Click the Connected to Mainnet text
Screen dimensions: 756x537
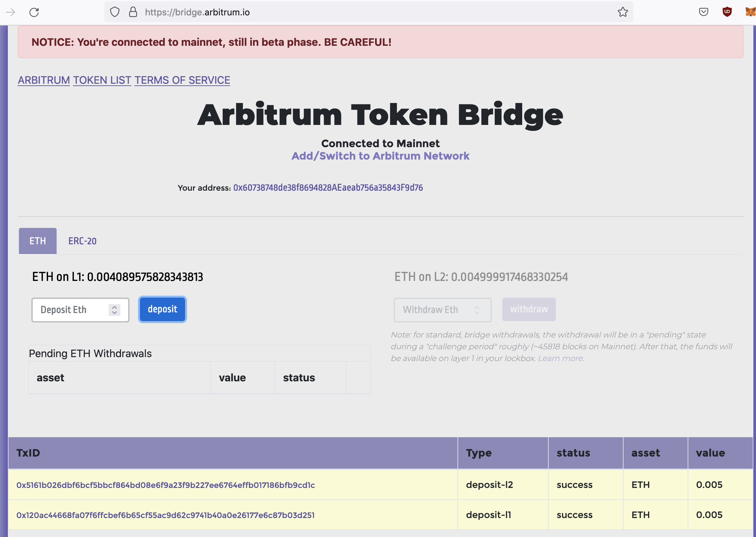[380, 144]
